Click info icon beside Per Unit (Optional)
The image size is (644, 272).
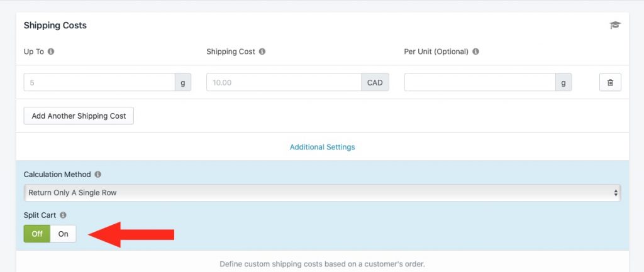pyautogui.click(x=475, y=52)
